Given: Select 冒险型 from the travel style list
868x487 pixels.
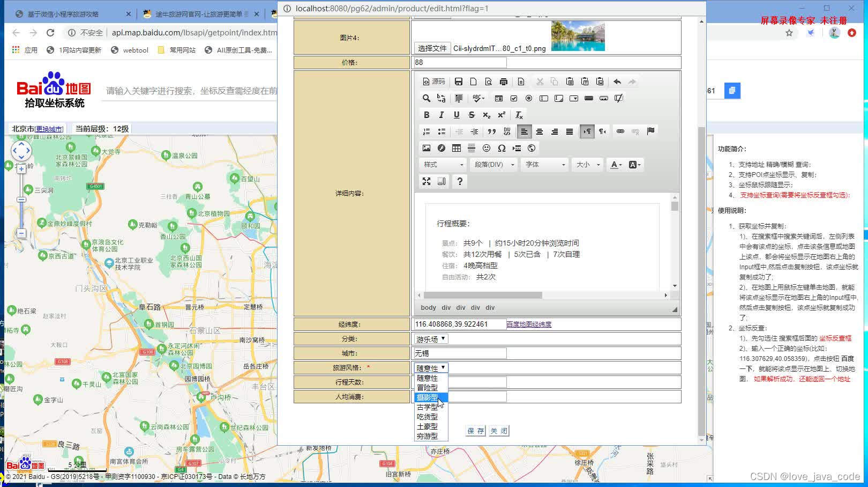Looking at the screenshot, I should [431, 388].
